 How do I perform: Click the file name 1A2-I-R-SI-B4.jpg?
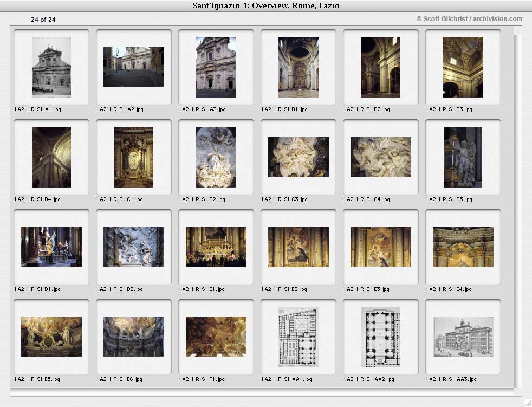pyautogui.click(x=37, y=199)
